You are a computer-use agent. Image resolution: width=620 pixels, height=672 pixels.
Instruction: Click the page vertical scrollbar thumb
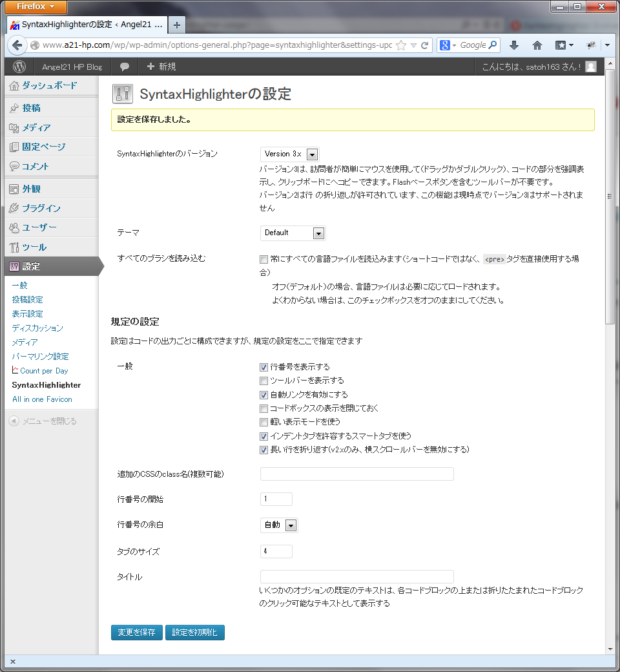610,196
